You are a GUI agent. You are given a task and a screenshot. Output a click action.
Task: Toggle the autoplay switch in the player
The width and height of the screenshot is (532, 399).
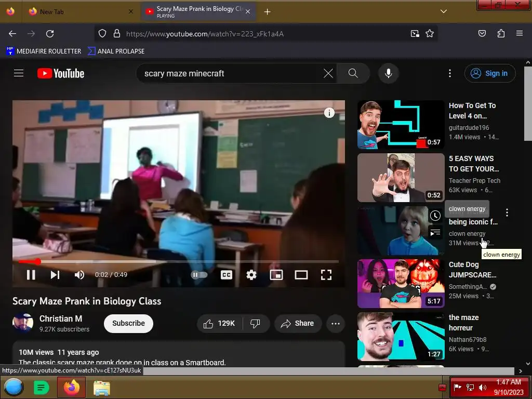coord(199,275)
